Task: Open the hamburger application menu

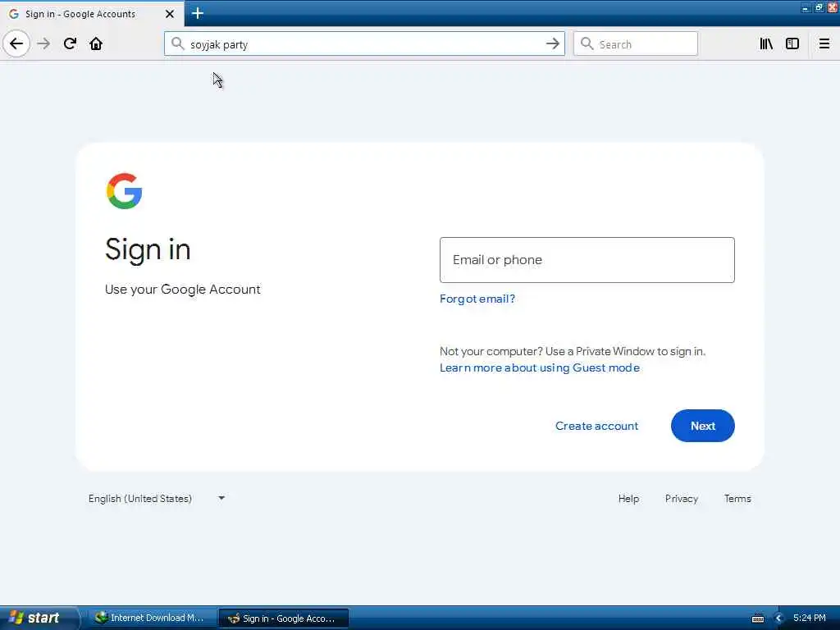Action: coord(824,43)
